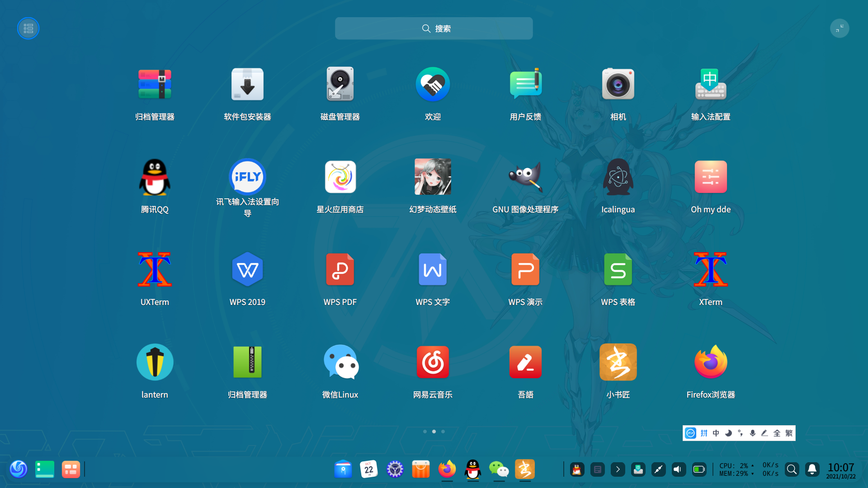Image resolution: width=868 pixels, height=488 pixels.
Task: Launch the 磁盘管理器 app
Action: (x=340, y=84)
